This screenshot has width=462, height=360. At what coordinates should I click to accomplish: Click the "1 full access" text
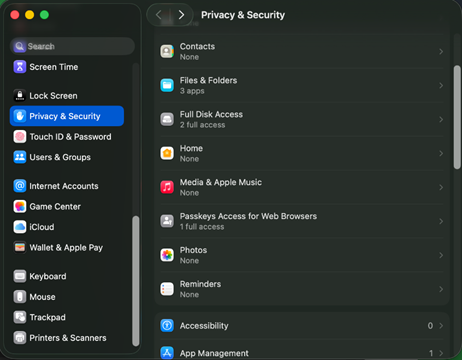click(x=202, y=227)
